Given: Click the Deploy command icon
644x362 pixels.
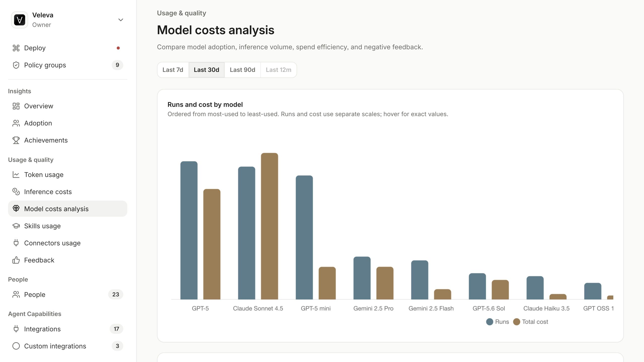Looking at the screenshot, I should [16, 48].
